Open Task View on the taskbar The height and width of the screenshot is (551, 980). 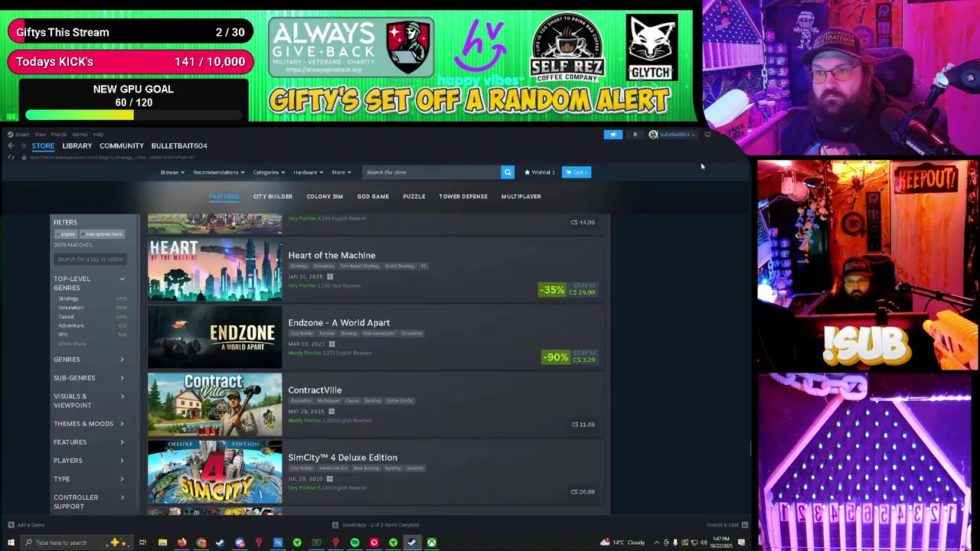142,543
